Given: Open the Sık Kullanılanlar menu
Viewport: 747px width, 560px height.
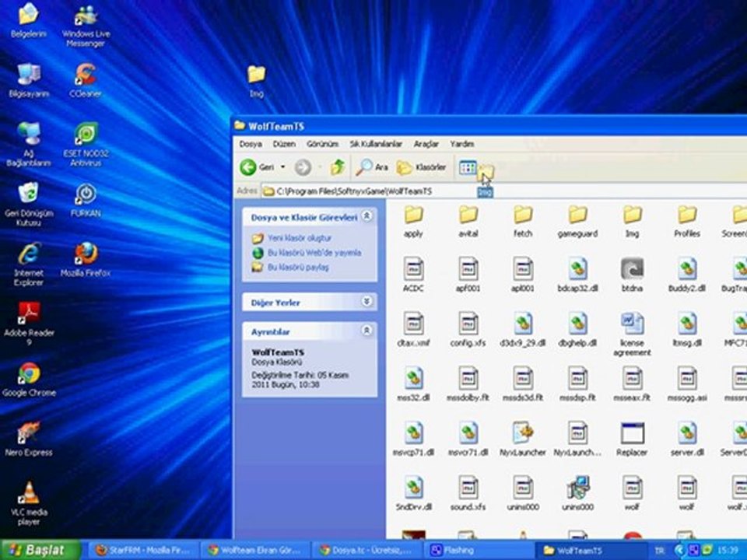Looking at the screenshot, I should [376, 144].
